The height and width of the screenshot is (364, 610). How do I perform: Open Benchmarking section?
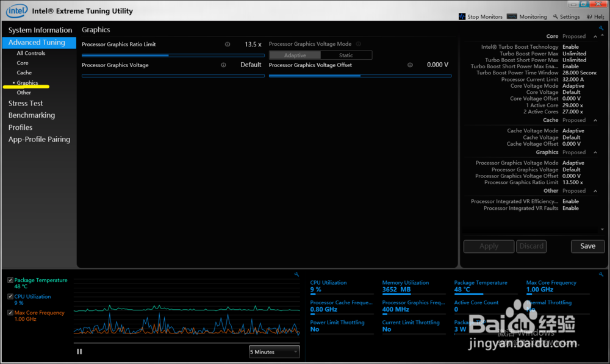32,115
